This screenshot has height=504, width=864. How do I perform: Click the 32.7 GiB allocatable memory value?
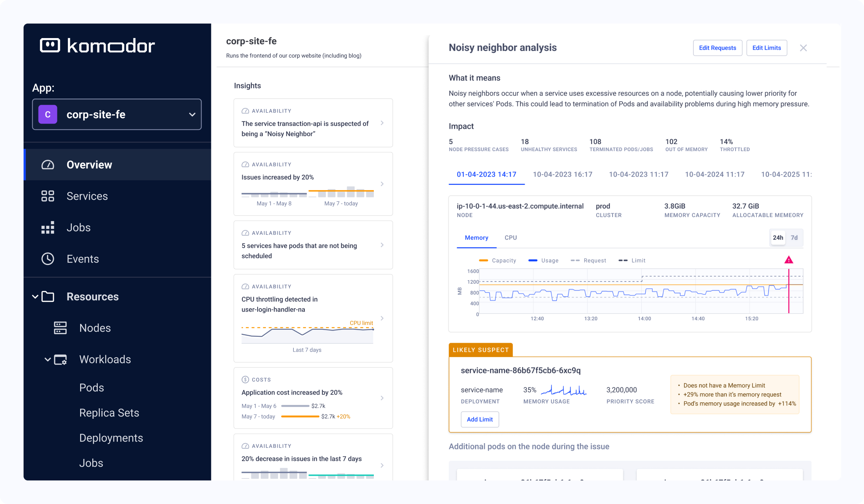pyautogui.click(x=745, y=206)
